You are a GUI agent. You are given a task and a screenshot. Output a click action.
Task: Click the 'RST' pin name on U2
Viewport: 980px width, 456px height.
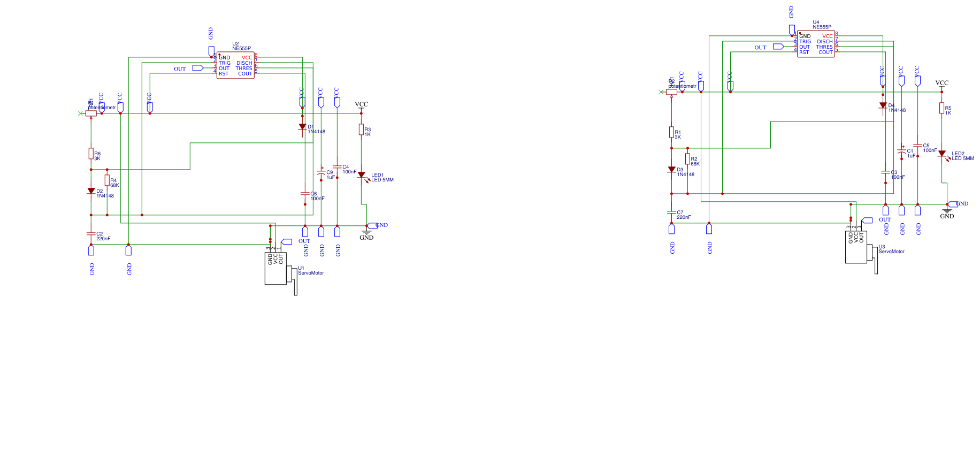tap(224, 74)
